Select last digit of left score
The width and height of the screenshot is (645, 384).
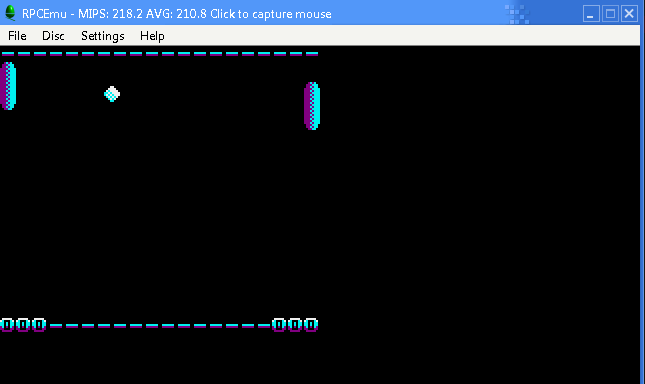point(39,325)
